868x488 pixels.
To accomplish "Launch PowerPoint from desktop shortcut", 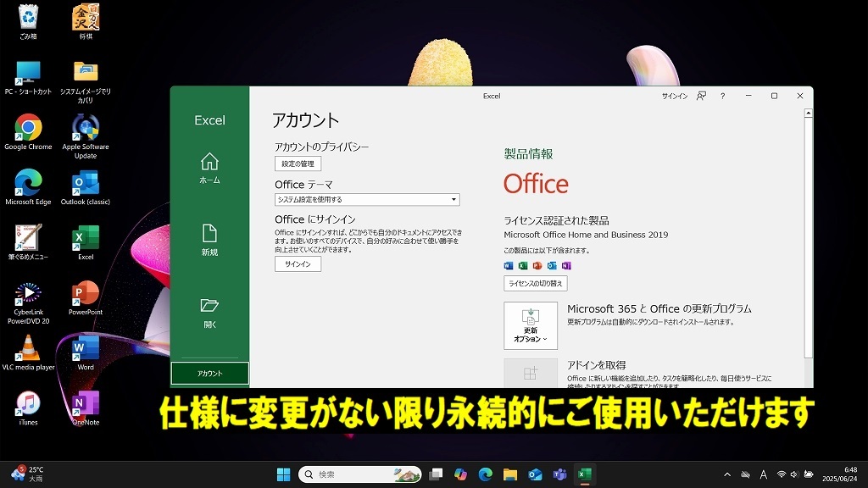I will [86, 298].
